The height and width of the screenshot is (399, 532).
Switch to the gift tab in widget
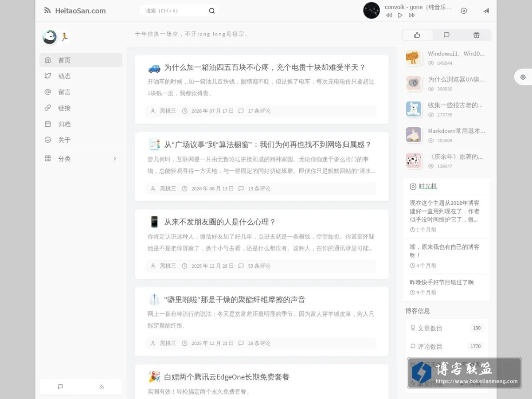pos(476,35)
